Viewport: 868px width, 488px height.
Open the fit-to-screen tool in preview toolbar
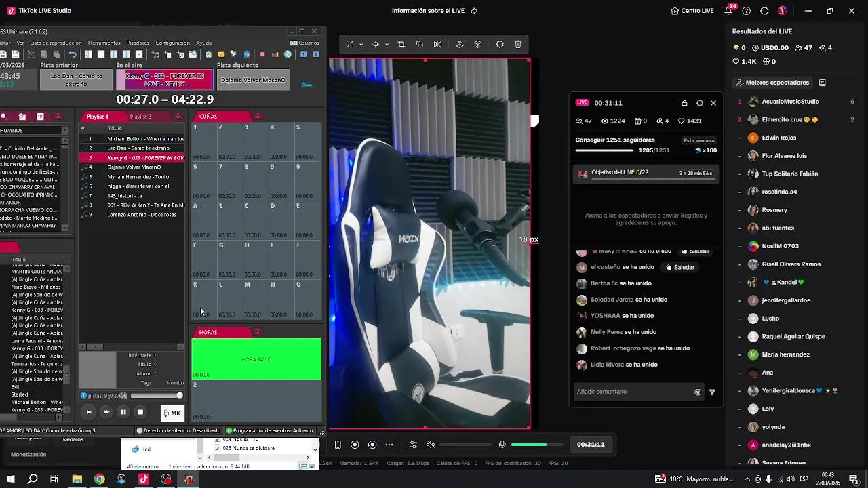pos(350,44)
